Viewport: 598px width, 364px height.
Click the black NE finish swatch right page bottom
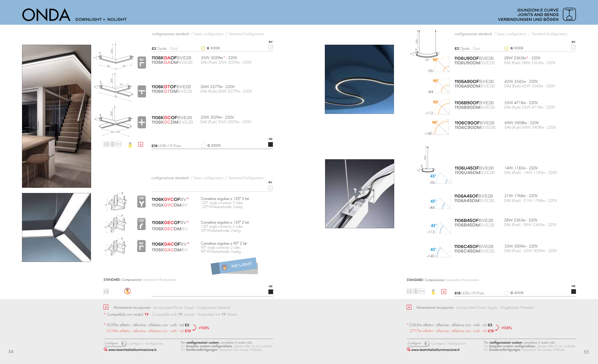[574, 292]
